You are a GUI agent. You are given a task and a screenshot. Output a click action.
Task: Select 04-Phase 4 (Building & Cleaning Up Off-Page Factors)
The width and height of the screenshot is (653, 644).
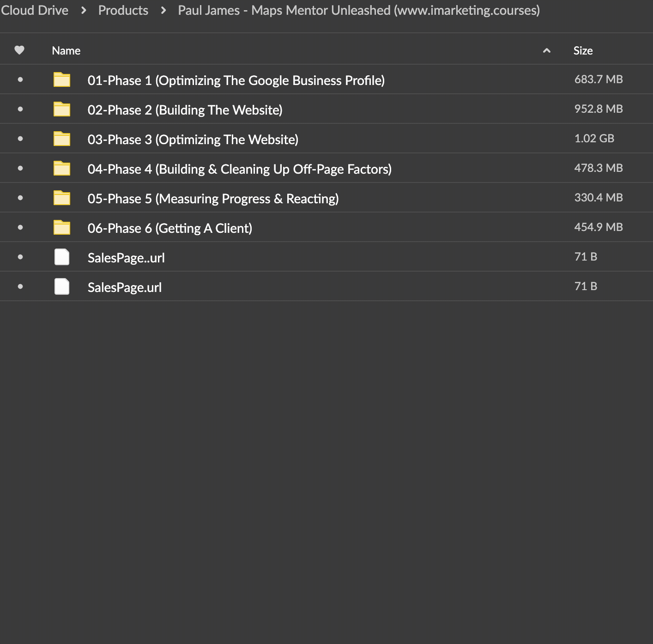[x=240, y=169]
